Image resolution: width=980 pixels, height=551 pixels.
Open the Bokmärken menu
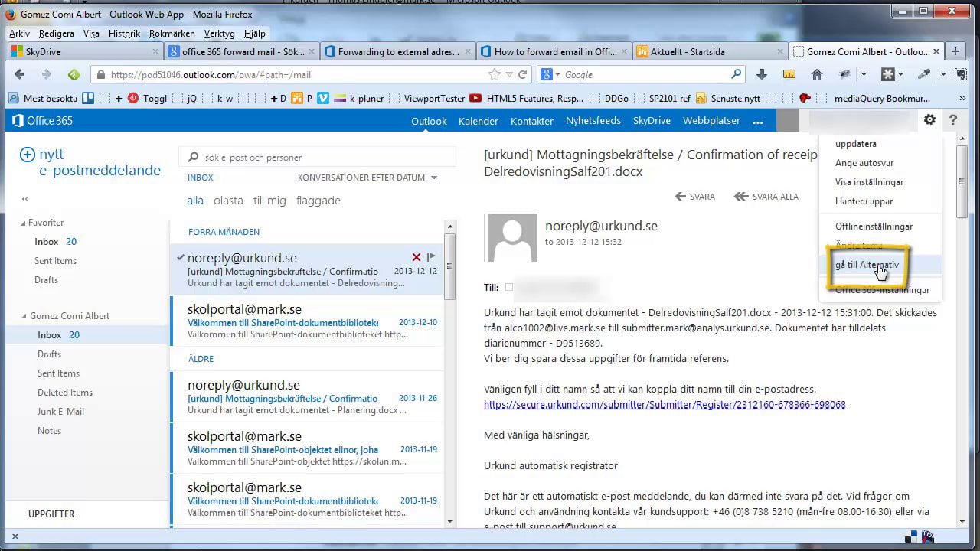click(171, 34)
